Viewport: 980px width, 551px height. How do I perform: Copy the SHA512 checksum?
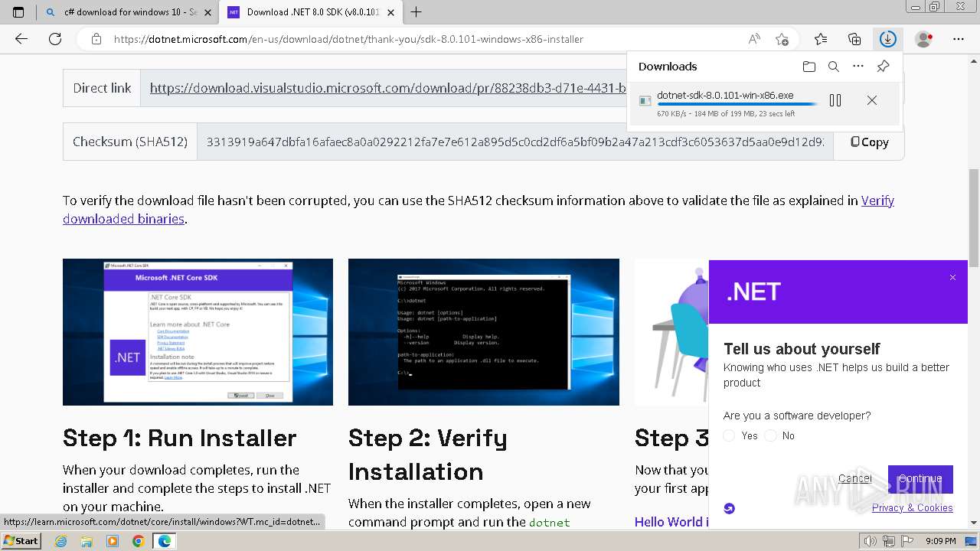(x=870, y=142)
